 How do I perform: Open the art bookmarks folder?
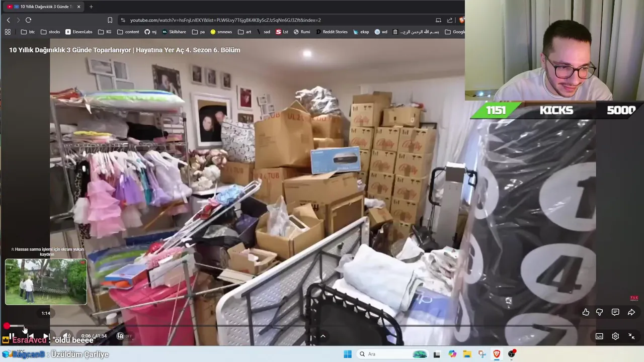[x=245, y=32]
